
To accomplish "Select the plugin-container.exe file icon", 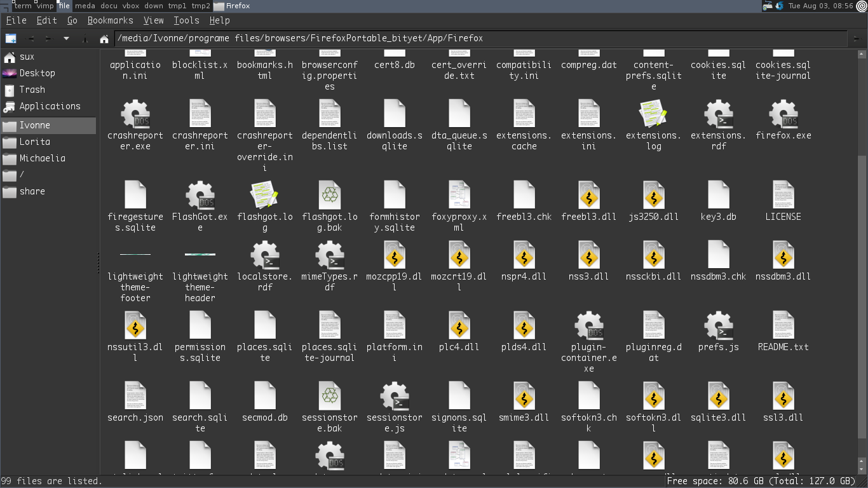I will pos(589,325).
